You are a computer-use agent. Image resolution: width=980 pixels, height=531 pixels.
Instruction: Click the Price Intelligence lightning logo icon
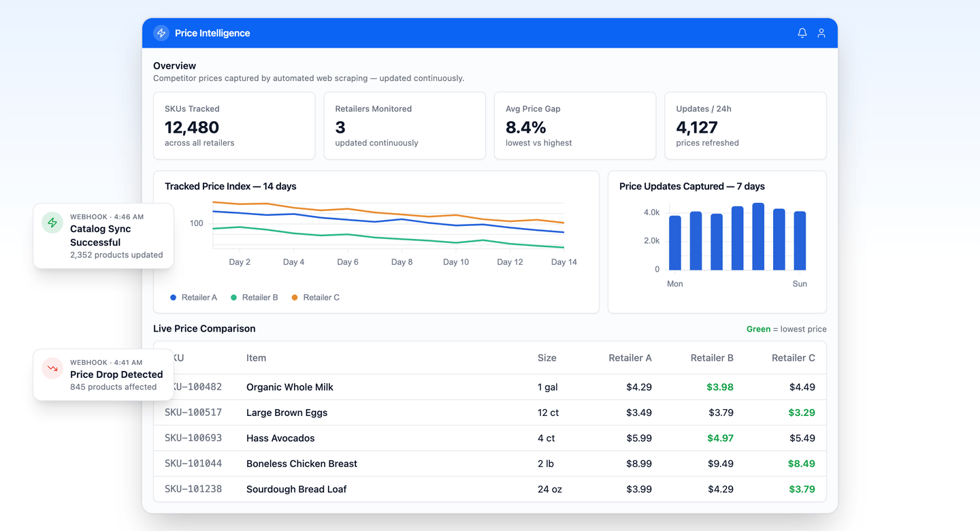point(161,33)
